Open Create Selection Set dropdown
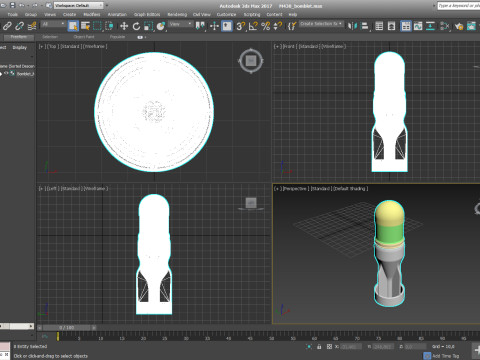480x360 pixels. click(321, 24)
